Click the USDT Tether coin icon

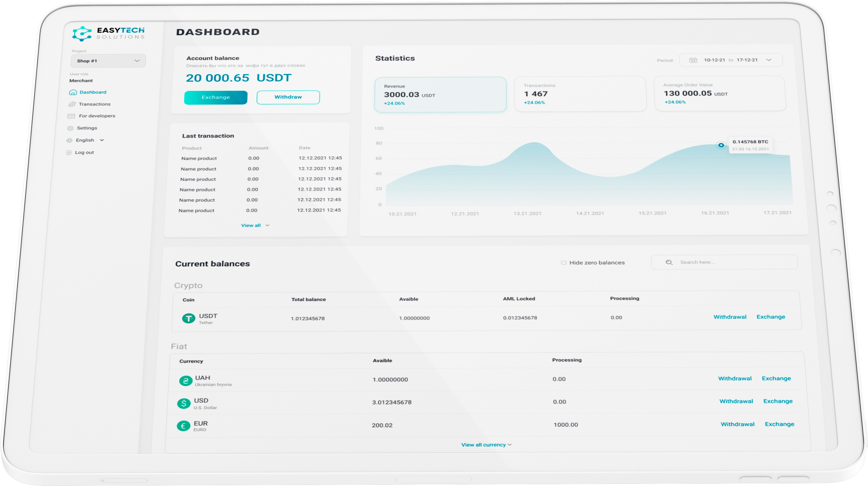[x=188, y=318]
